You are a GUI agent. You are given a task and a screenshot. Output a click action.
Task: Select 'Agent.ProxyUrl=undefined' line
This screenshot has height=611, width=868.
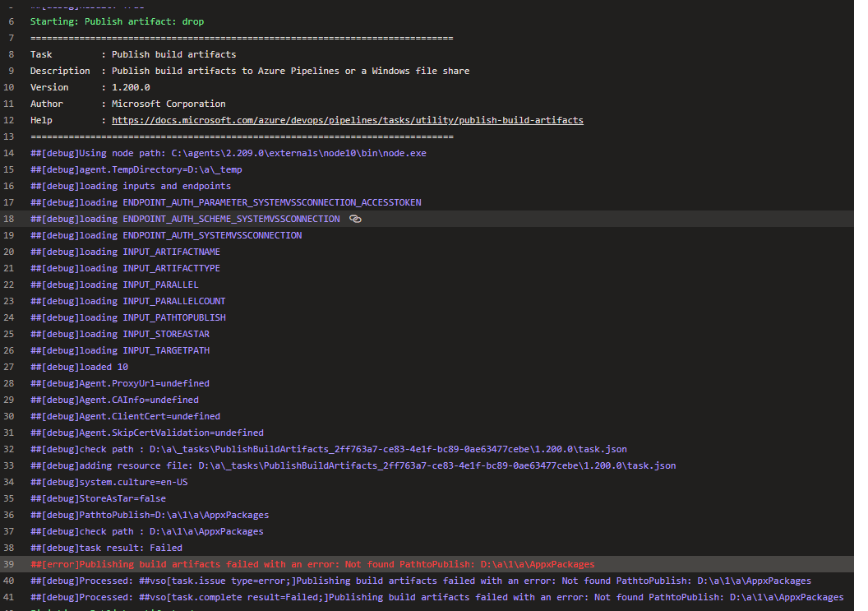(120, 383)
